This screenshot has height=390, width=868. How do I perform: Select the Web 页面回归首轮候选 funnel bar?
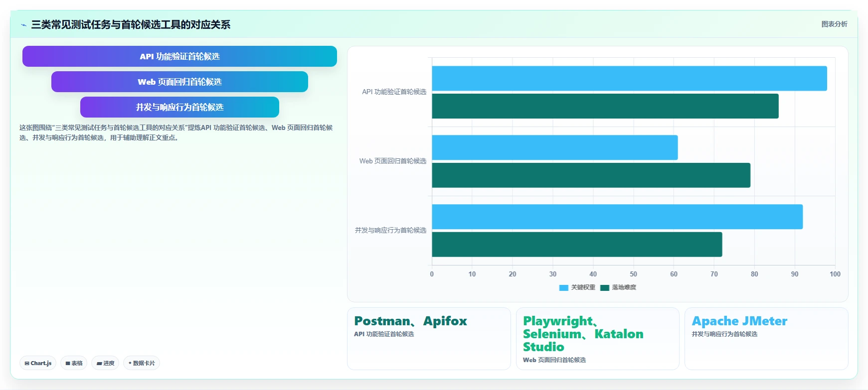coord(179,82)
